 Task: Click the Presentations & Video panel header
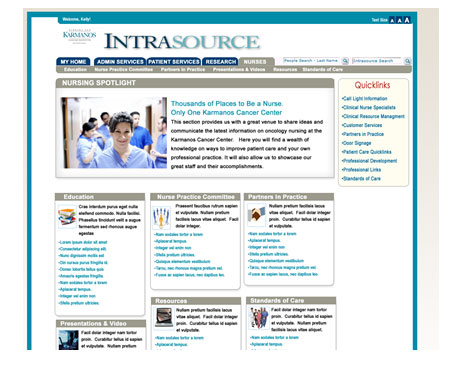click(x=101, y=323)
